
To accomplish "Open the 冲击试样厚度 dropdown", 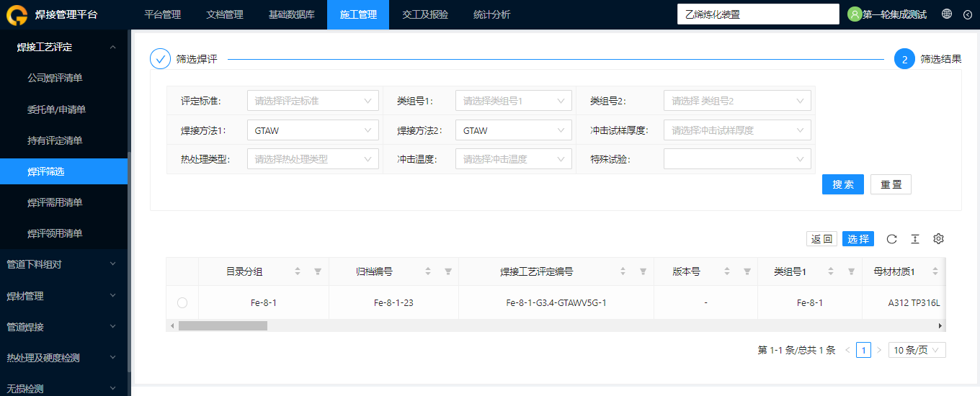I will pos(738,130).
